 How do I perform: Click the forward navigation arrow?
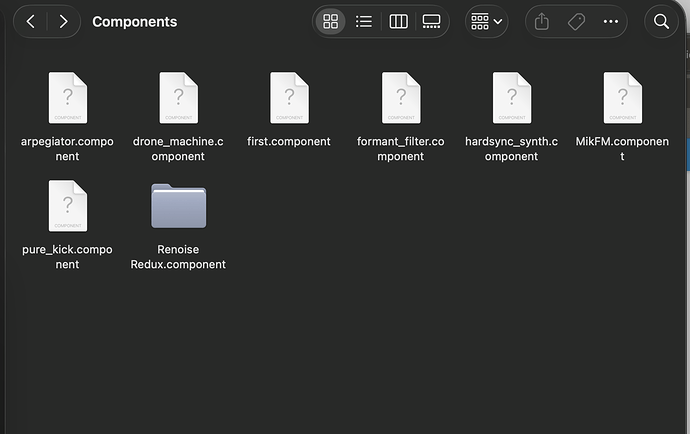tap(63, 21)
